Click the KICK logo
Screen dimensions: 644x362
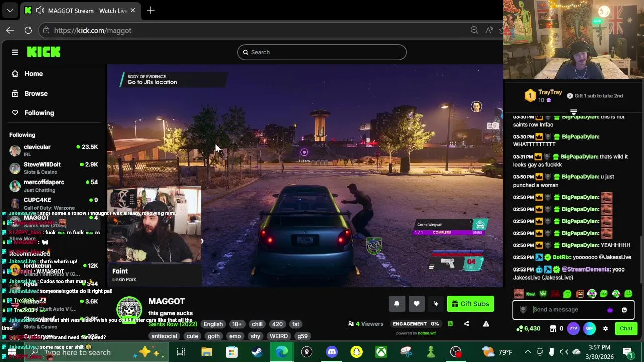[44, 52]
